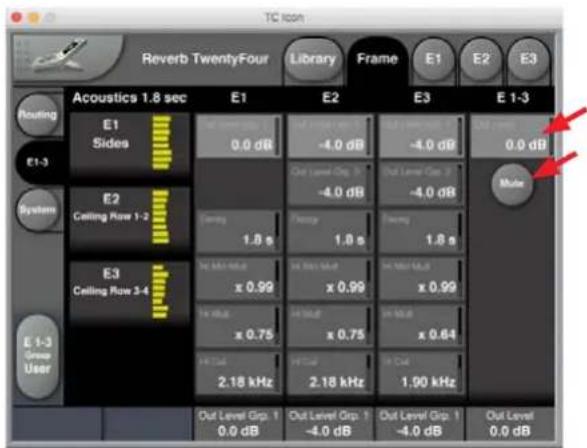
Task: Click E1 Out Level Grp. 1 field
Action: coord(238,136)
